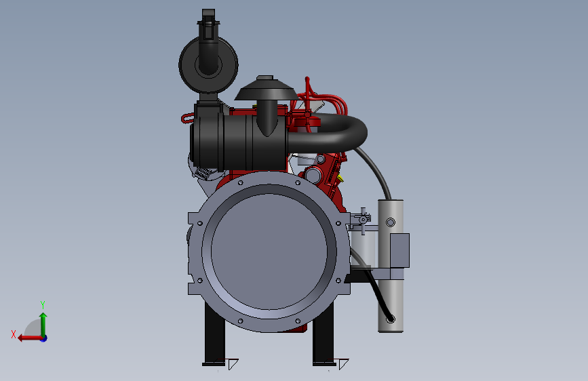The image size is (588, 381).
Task: Select the mushroom-shaped rain cap above air cleaner
Action: (265, 89)
